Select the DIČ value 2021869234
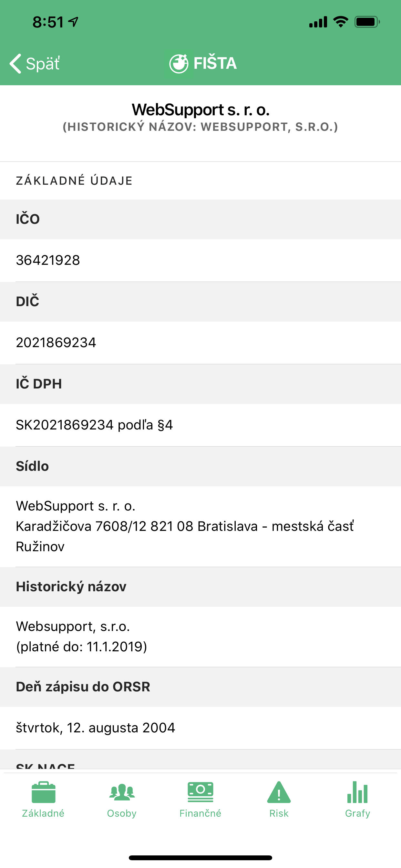This screenshot has width=401, height=868. click(x=56, y=343)
